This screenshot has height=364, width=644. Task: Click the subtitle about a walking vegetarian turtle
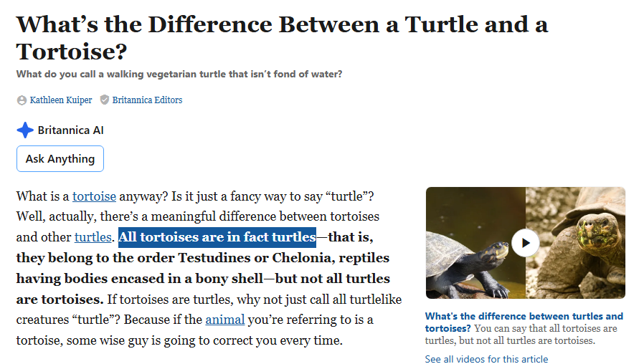tap(179, 74)
